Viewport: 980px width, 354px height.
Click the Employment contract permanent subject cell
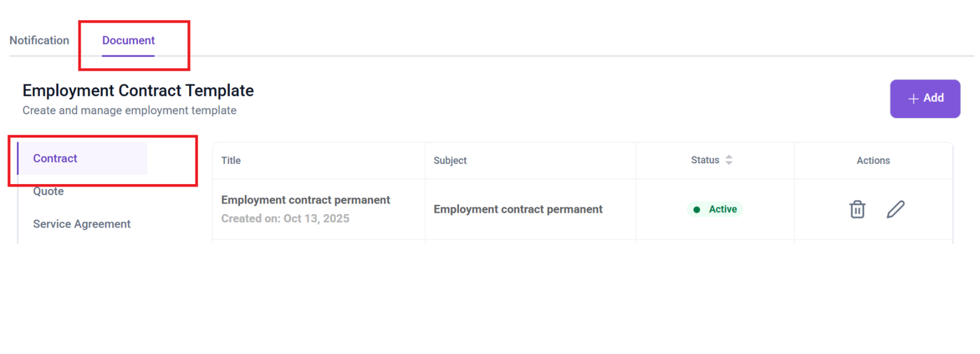click(518, 209)
